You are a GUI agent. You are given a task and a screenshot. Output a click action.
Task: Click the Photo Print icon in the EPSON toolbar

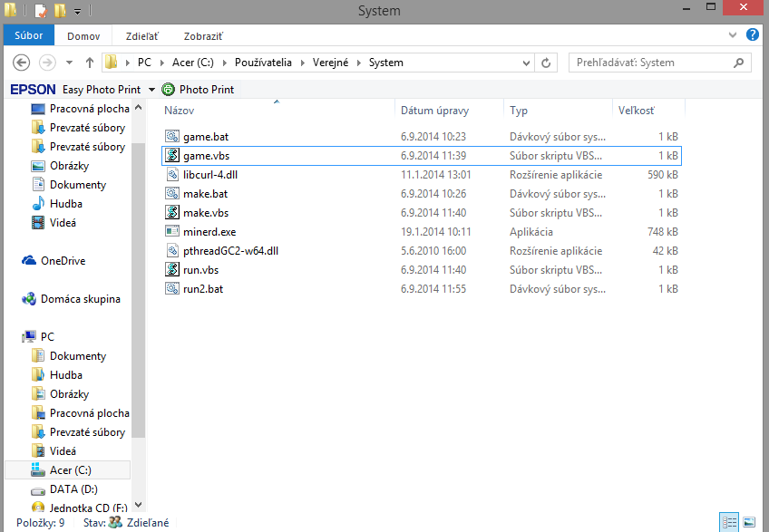(168, 90)
